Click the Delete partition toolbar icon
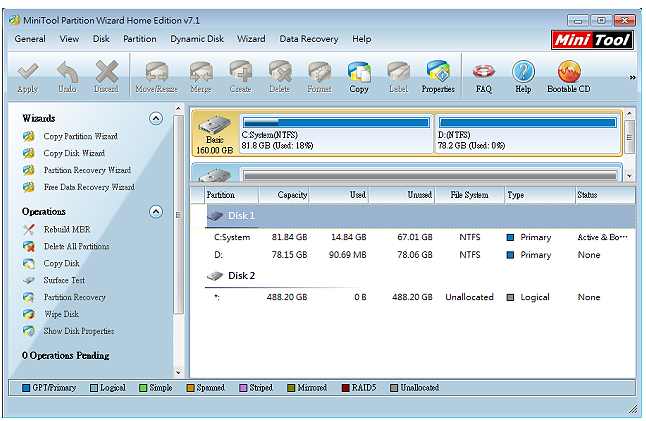This screenshot has height=421, width=646. pos(280,71)
